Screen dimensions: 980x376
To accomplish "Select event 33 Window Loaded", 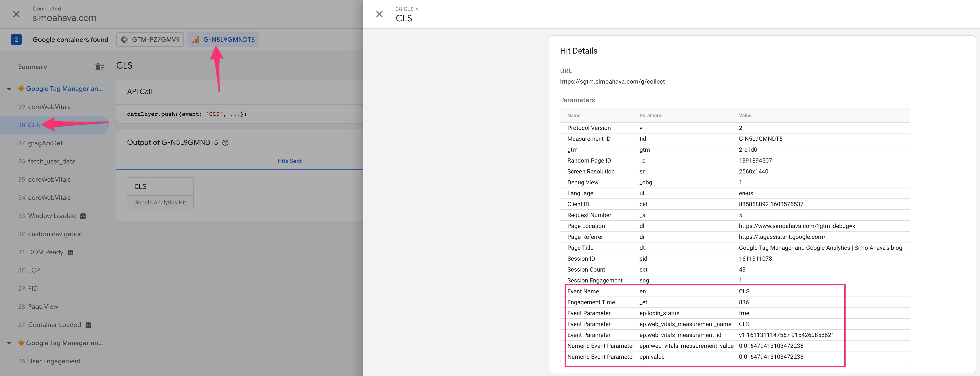I will tap(47, 216).
